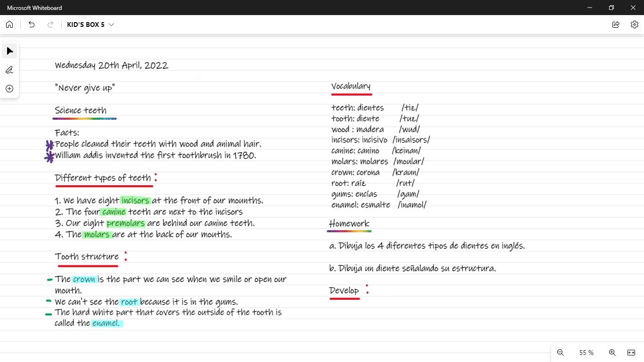Undo the last whiteboard action
This screenshot has width=644, height=362.
[32, 25]
